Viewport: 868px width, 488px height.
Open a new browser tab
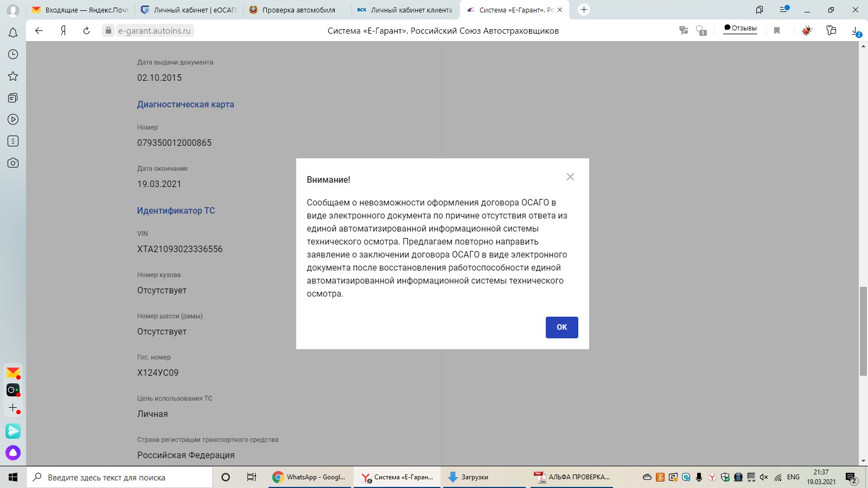pos(584,9)
